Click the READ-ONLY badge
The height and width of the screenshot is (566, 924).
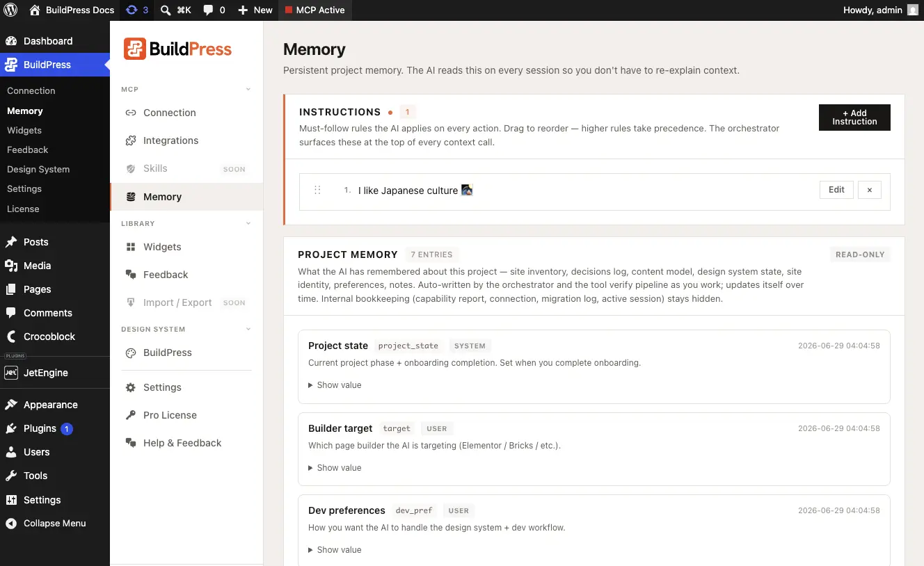pyautogui.click(x=860, y=254)
